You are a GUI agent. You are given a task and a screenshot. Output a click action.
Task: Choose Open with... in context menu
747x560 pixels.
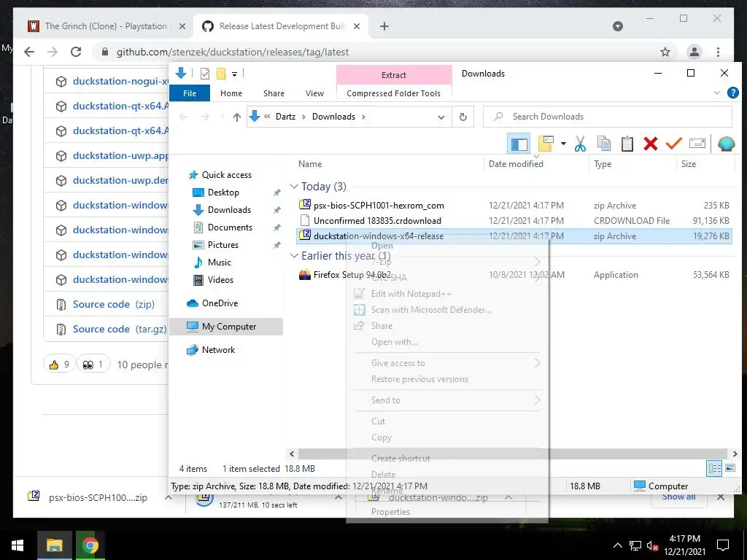(395, 342)
